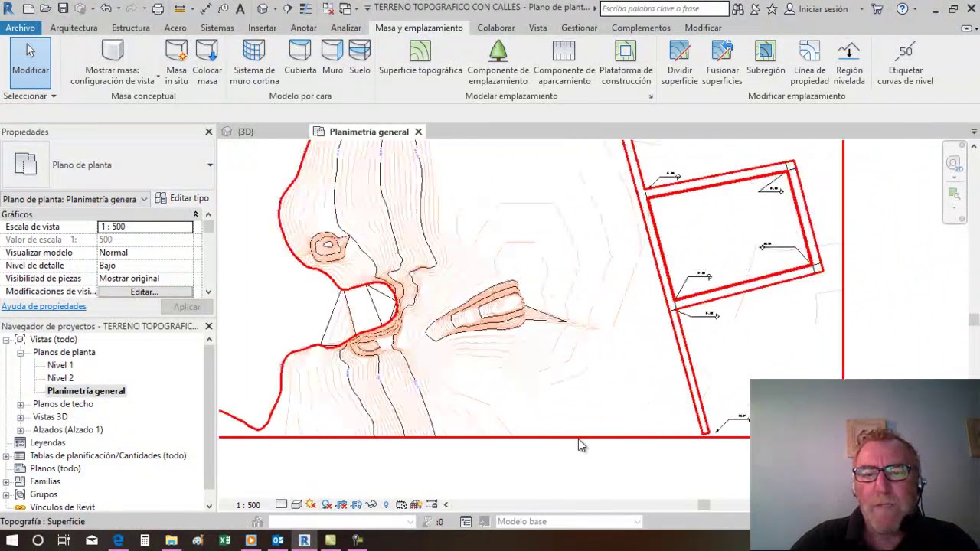This screenshot has height=551, width=980.
Task: Click Editar... visibility overrides button
Action: [145, 292]
